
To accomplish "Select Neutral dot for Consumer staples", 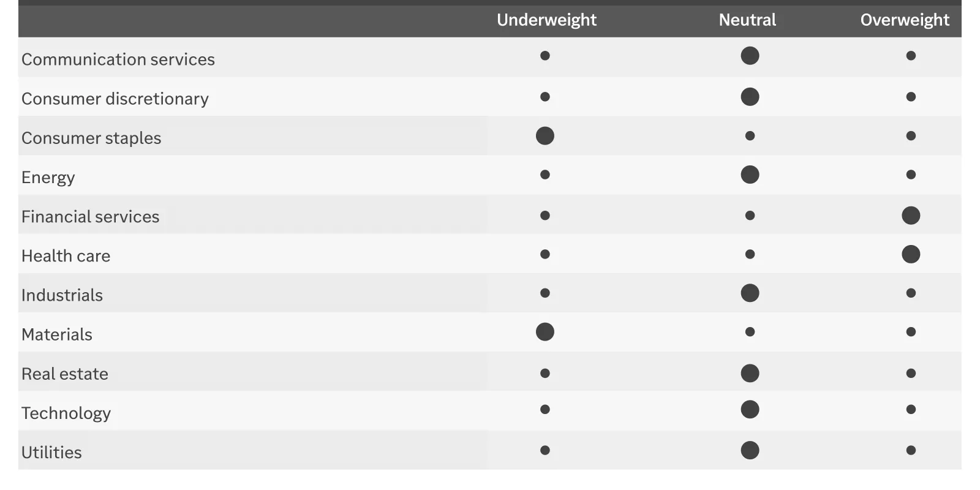I will 750,136.
